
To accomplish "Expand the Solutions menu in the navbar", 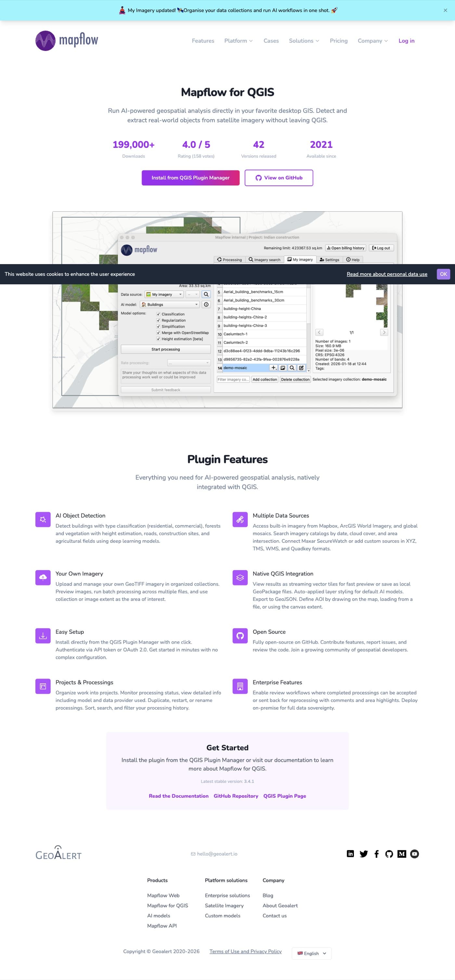I will (x=304, y=41).
